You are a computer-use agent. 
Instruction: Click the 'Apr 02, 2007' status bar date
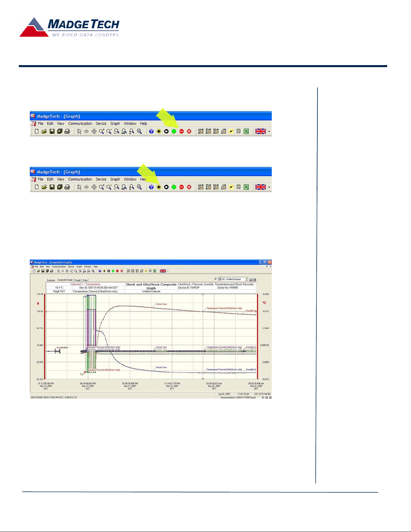(224, 394)
